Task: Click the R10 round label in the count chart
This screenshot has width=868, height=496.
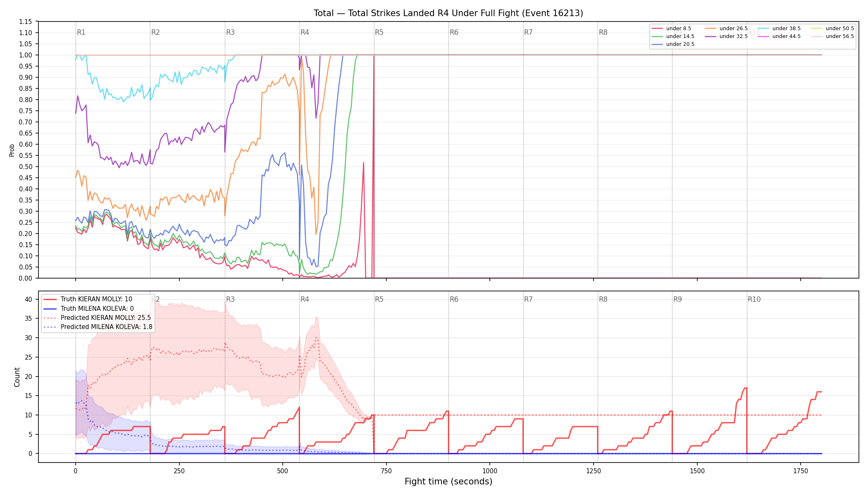Action: click(754, 299)
